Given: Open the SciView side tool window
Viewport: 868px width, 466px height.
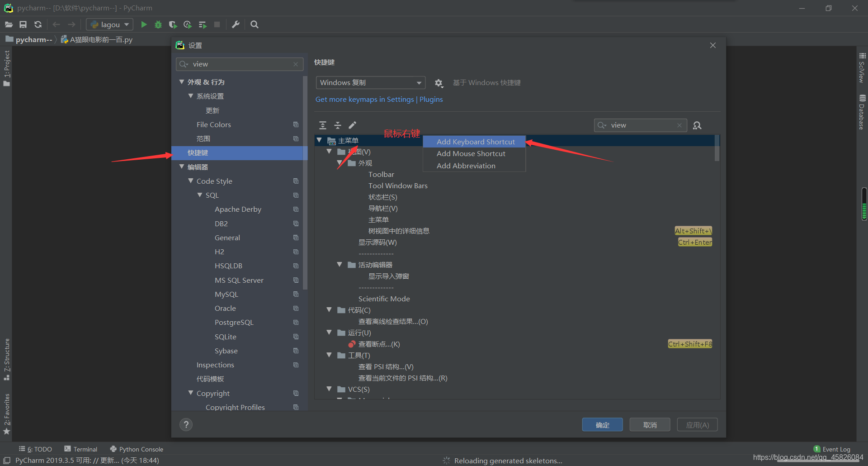Looking at the screenshot, I should [862, 68].
